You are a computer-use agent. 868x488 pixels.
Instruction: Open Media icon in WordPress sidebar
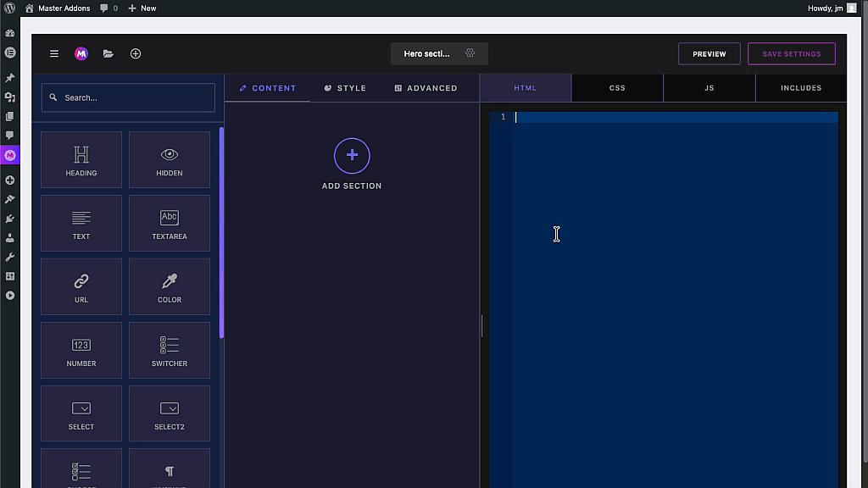click(10, 97)
